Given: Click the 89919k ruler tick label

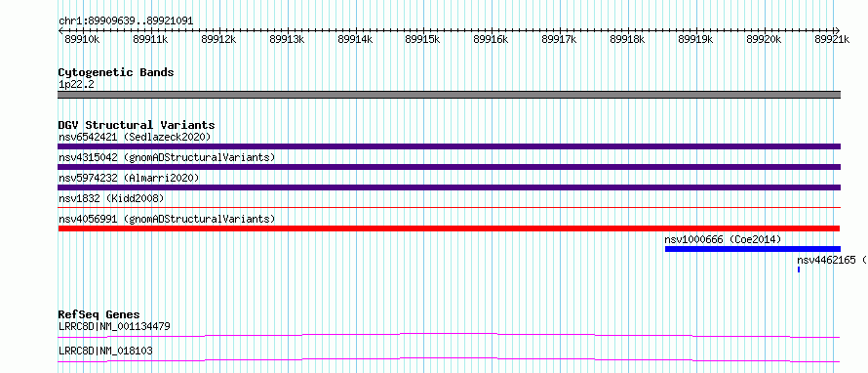Looking at the screenshot, I should (x=695, y=39).
